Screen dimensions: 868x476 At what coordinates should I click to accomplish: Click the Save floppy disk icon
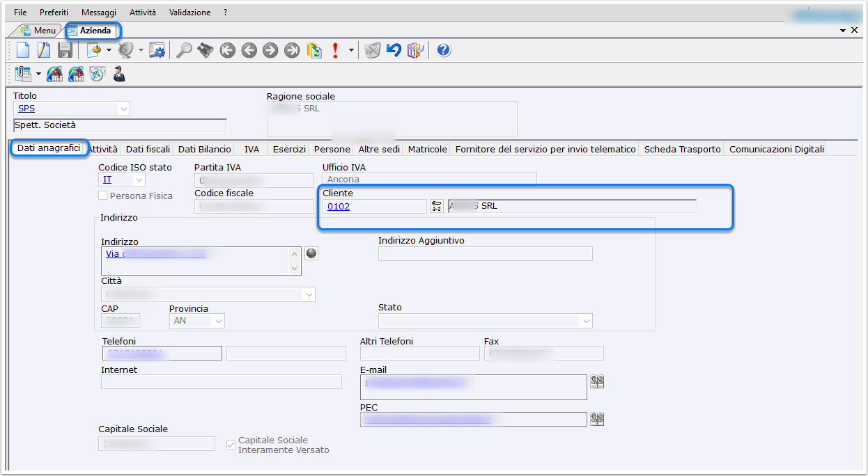tap(65, 50)
